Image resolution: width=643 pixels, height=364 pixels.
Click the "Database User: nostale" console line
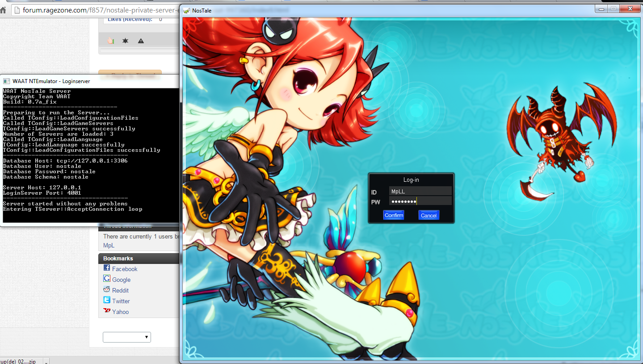(42, 166)
